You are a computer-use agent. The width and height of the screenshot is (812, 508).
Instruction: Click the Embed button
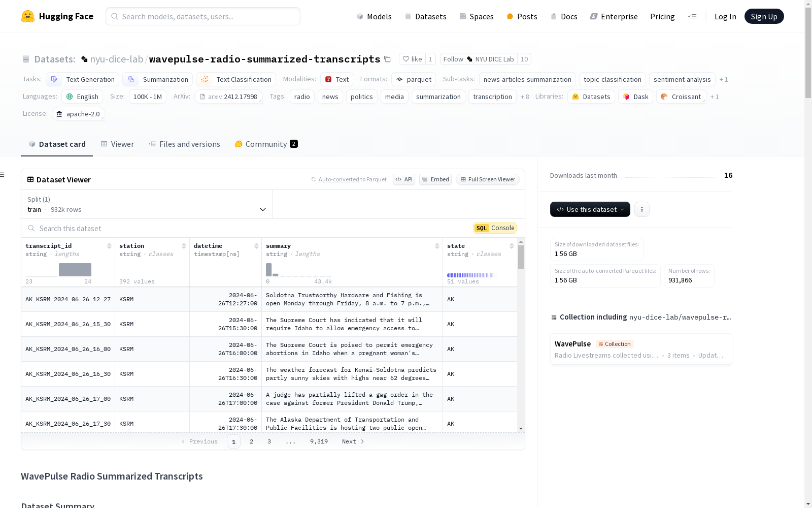(435, 179)
